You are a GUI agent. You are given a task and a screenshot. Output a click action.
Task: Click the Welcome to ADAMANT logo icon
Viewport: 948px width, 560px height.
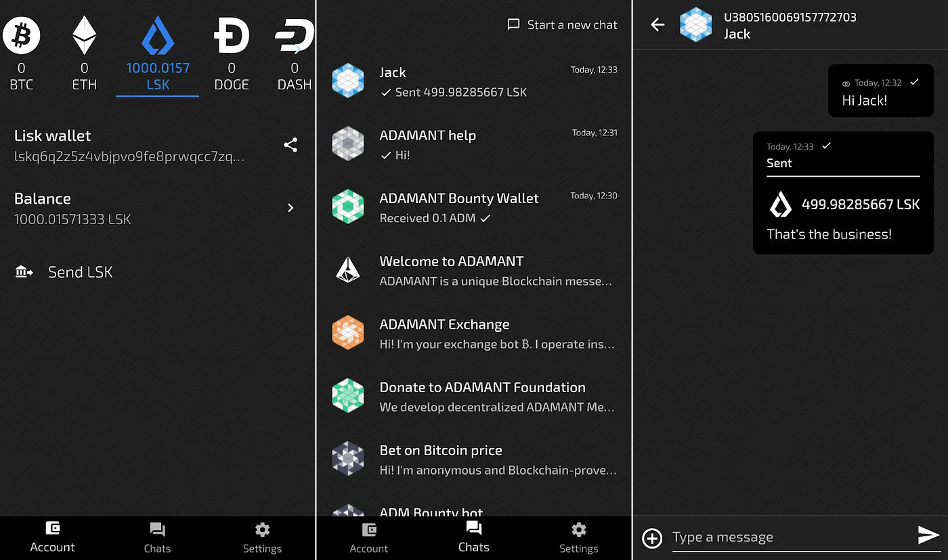[348, 270]
